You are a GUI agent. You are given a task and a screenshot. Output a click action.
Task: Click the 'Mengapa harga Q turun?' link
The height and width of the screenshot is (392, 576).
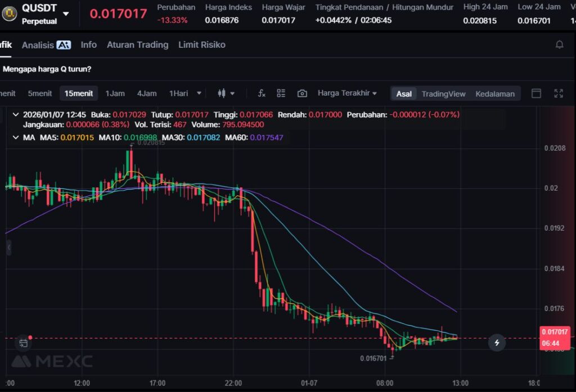pyautogui.click(x=47, y=69)
